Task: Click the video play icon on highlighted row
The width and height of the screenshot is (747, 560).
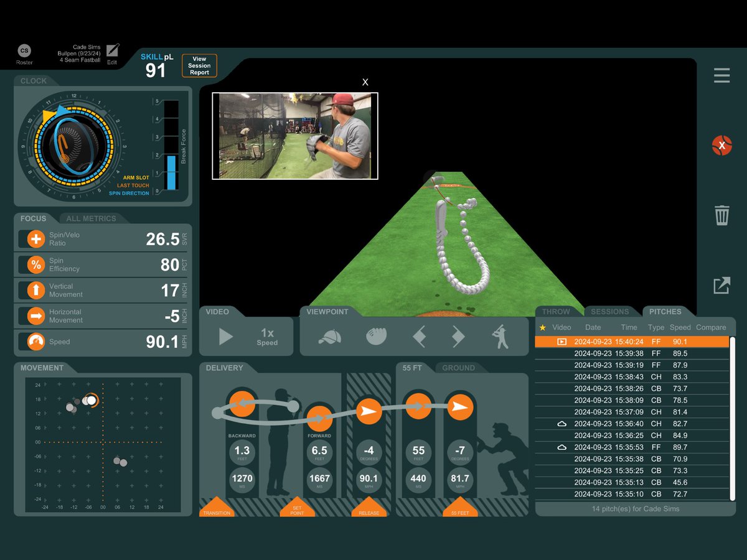Action: coord(561,342)
